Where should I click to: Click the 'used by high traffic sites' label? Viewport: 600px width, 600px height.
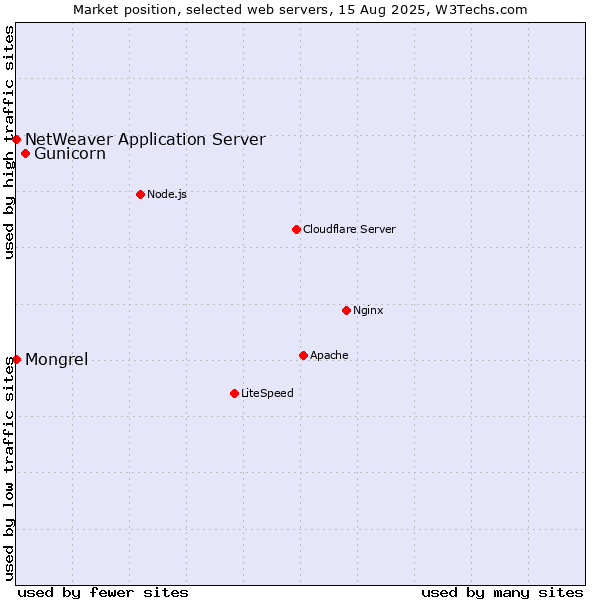(8, 142)
